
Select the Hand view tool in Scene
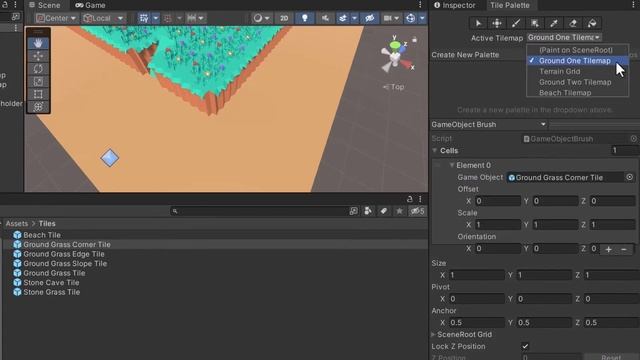pyautogui.click(x=38, y=43)
